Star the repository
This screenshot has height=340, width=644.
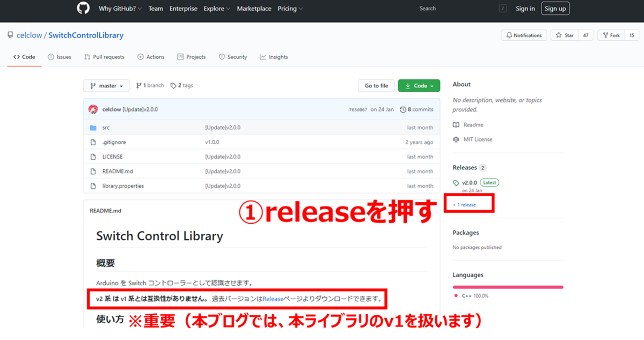565,35
